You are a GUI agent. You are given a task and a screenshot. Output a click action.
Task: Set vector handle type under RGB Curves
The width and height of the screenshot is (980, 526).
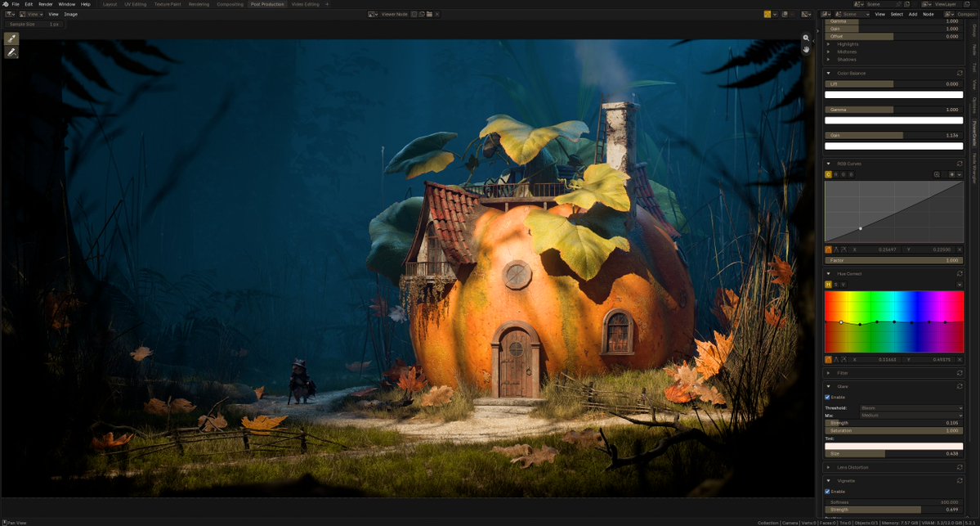click(836, 250)
